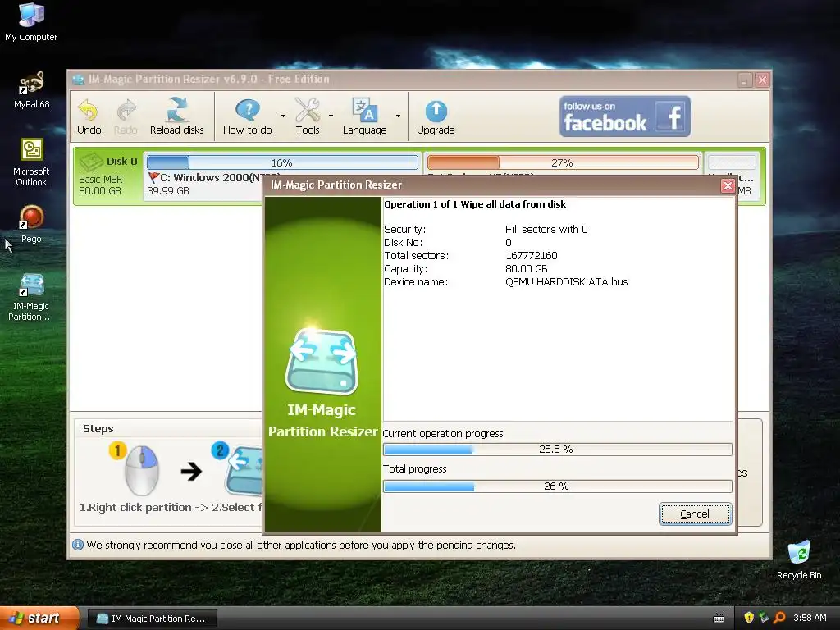Open Microsoft Outlook desktop icon
The height and width of the screenshot is (630, 840).
[x=31, y=162]
